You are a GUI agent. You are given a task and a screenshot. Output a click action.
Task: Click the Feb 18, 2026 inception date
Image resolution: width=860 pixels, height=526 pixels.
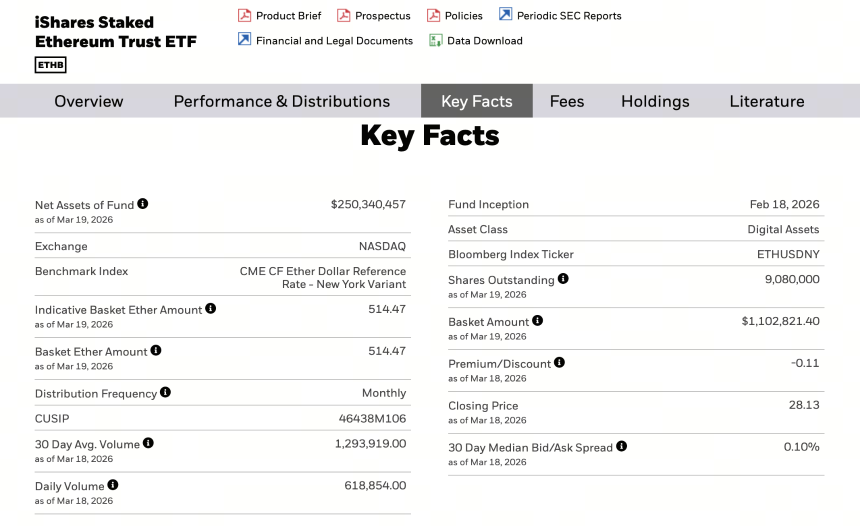(x=784, y=204)
